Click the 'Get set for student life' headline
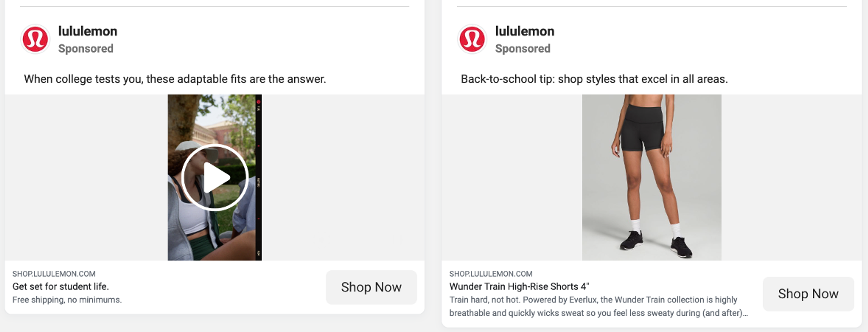 pos(61,287)
